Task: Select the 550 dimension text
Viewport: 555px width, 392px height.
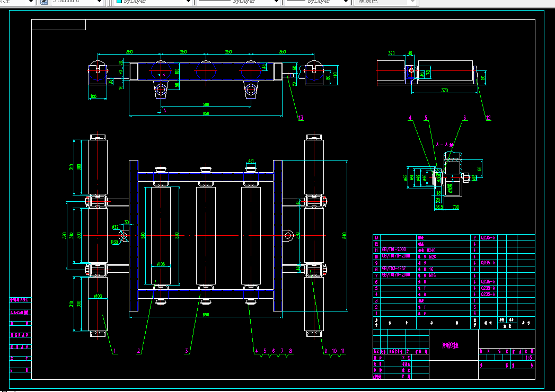Action: pos(177,235)
